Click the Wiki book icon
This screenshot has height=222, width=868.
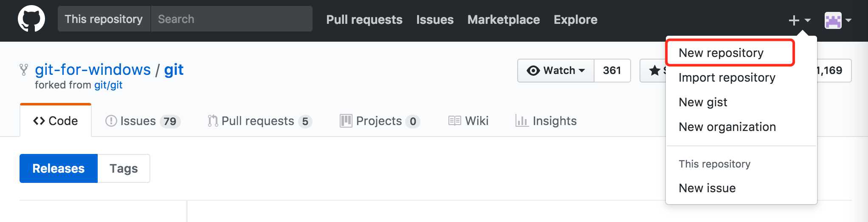point(454,121)
